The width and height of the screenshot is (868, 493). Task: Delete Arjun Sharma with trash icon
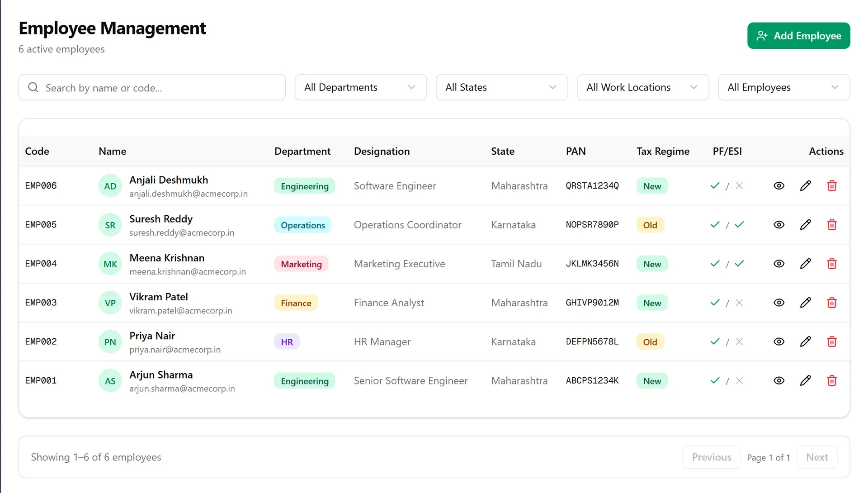click(x=832, y=380)
